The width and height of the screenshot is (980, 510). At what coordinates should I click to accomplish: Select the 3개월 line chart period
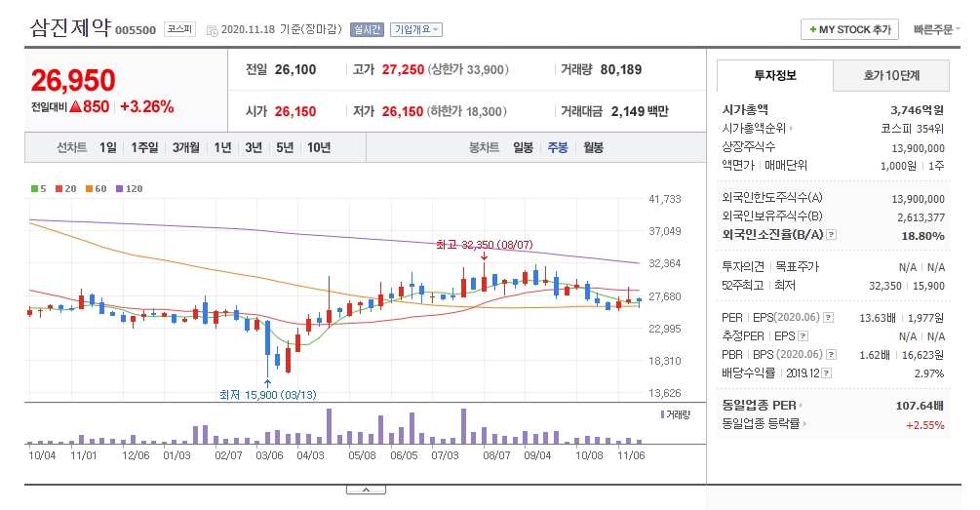pos(185,147)
